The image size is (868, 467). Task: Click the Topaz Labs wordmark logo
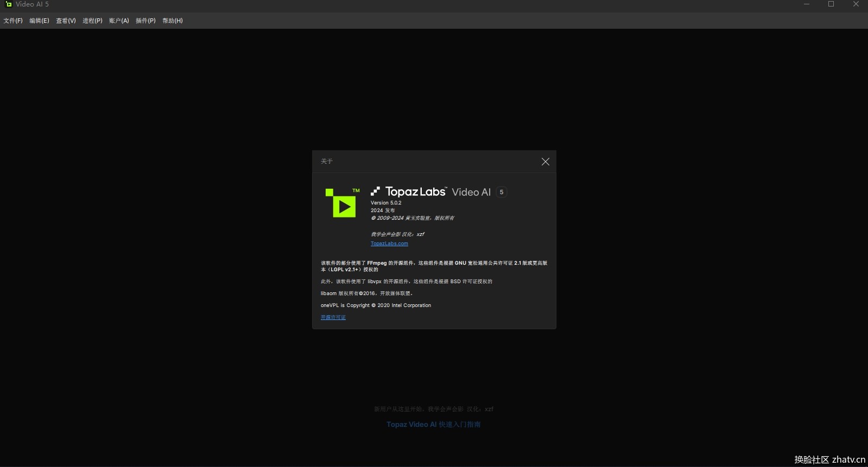click(x=409, y=191)
